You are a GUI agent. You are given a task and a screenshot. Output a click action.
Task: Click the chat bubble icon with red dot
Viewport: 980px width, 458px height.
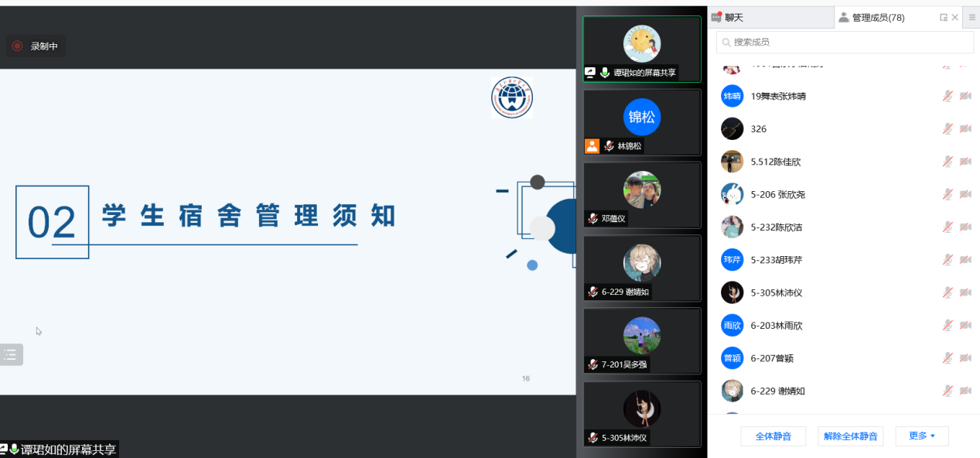[716, 18]
